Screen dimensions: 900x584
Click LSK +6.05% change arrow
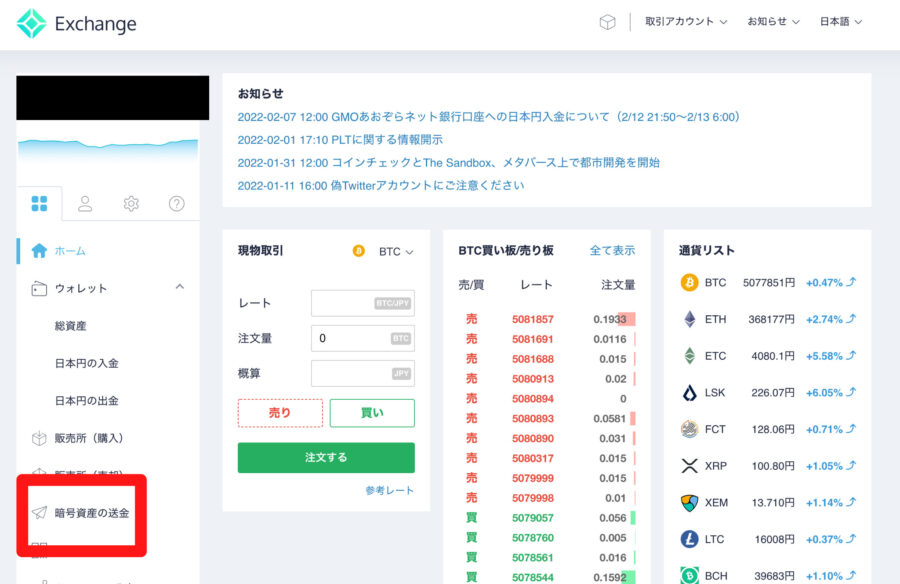tap(852, 392)
